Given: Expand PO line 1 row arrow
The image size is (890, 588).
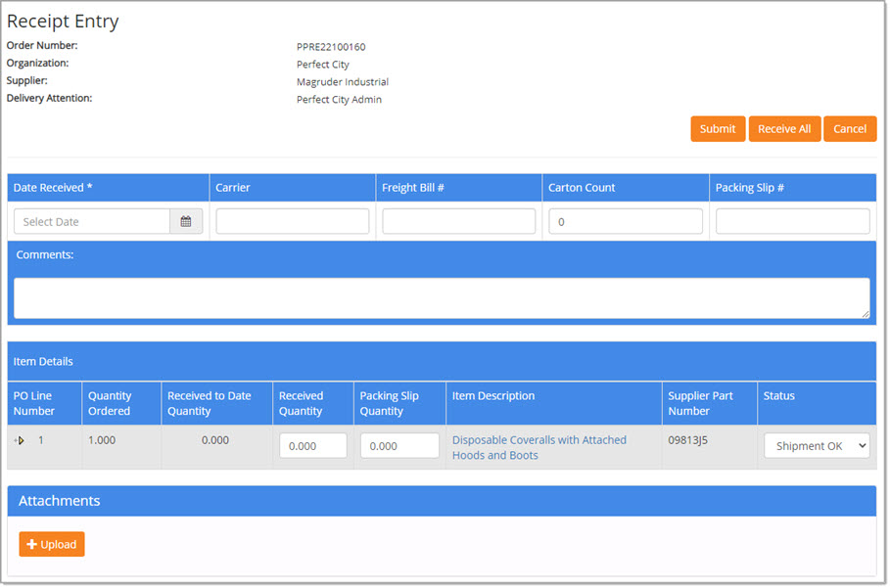Looking at the screenshot, I should tap(20, 441).
